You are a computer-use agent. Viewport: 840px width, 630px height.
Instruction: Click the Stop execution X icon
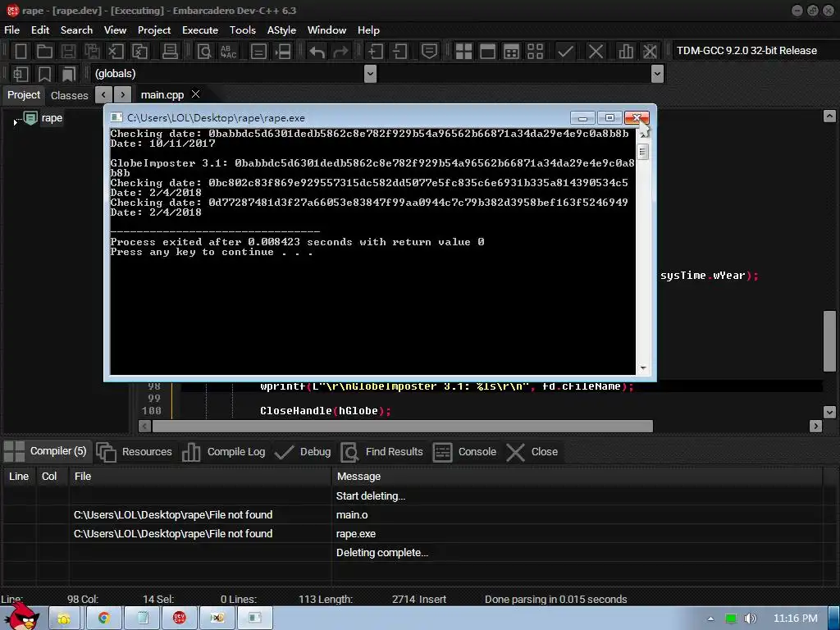(596, 52)
